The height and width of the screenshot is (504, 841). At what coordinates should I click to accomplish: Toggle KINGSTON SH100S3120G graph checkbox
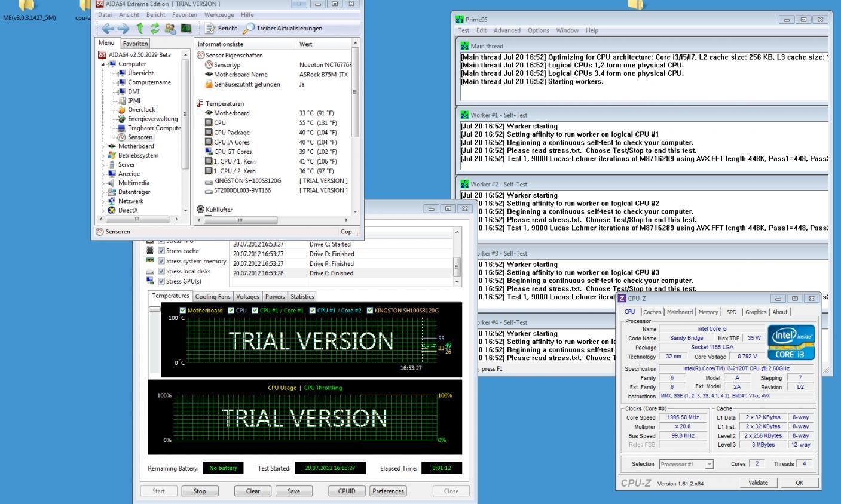pyautogui.click(x=370, y=311)
